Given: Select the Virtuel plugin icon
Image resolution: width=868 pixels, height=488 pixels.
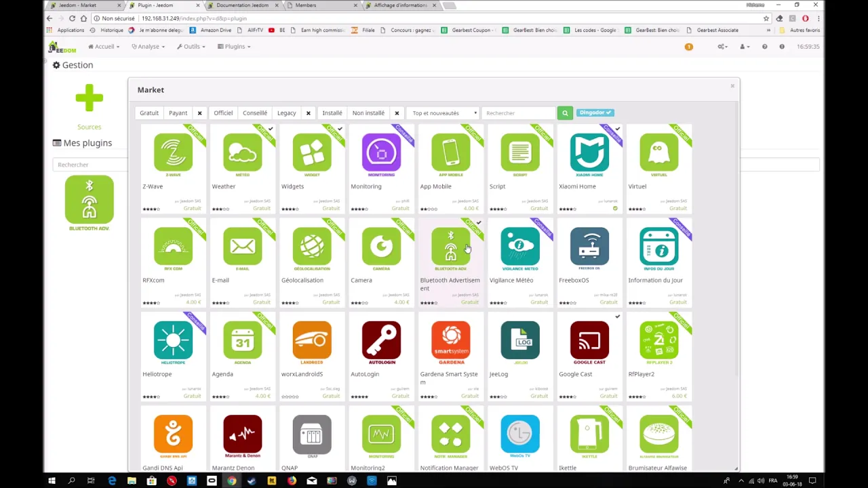Looking at the screenshot, I should pyautogui.click(x=658, y=154).
